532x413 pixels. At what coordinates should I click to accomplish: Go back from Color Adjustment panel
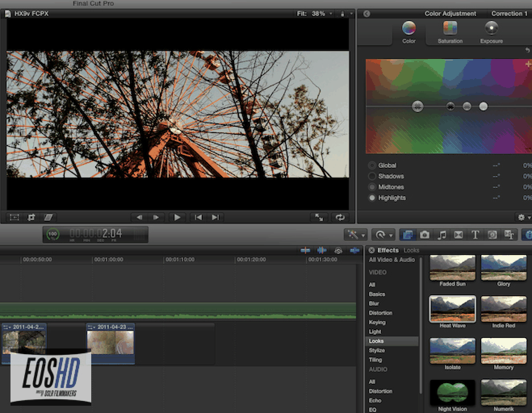(x=367, y=14)
